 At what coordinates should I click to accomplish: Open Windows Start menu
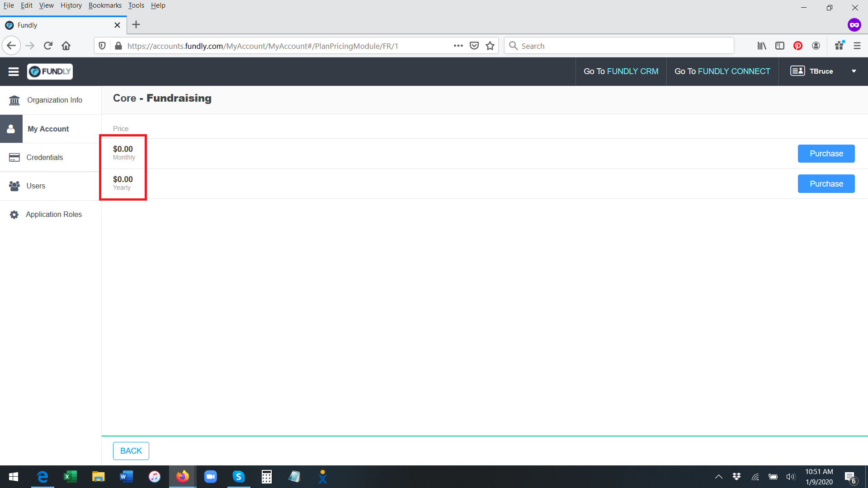(14, 477)
